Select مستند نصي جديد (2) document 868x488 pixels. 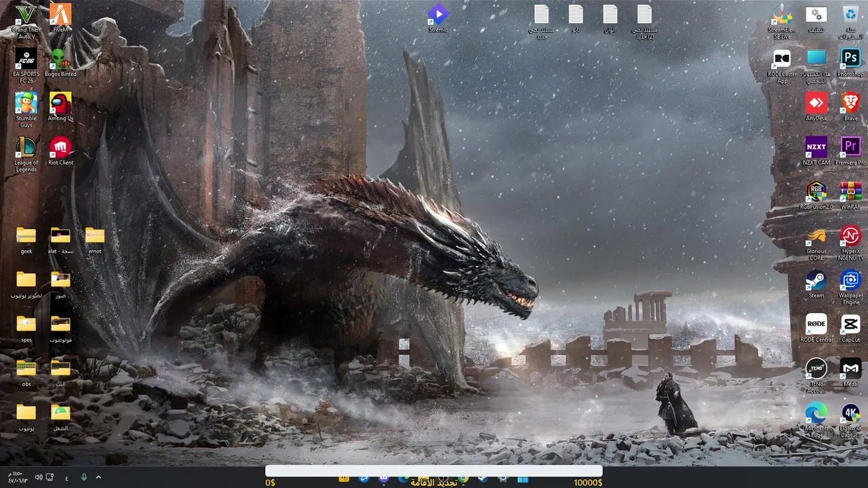tap(645, 21)
